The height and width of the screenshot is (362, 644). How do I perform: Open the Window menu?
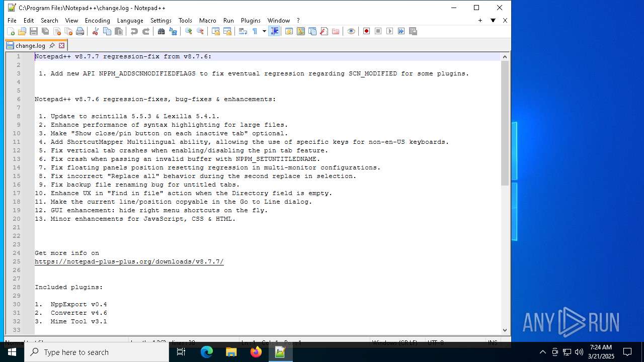tap(278, 21)
